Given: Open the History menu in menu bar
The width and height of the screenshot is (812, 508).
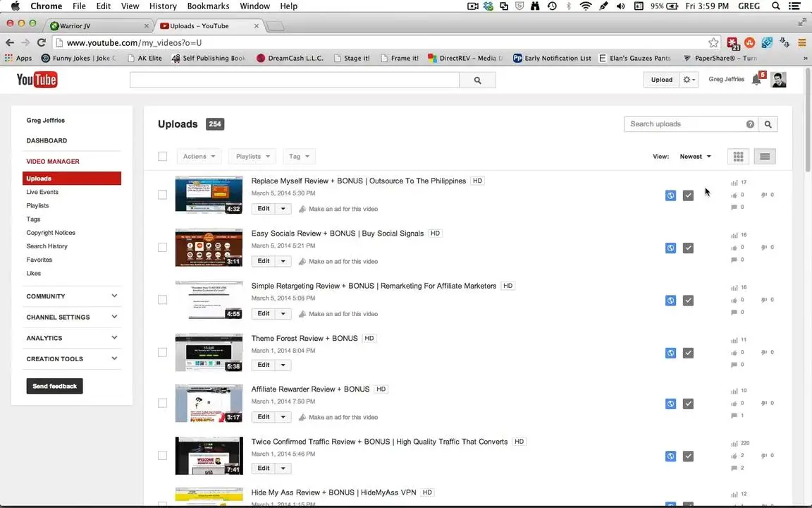Looking at the screenshot, I should pos(163,6).
